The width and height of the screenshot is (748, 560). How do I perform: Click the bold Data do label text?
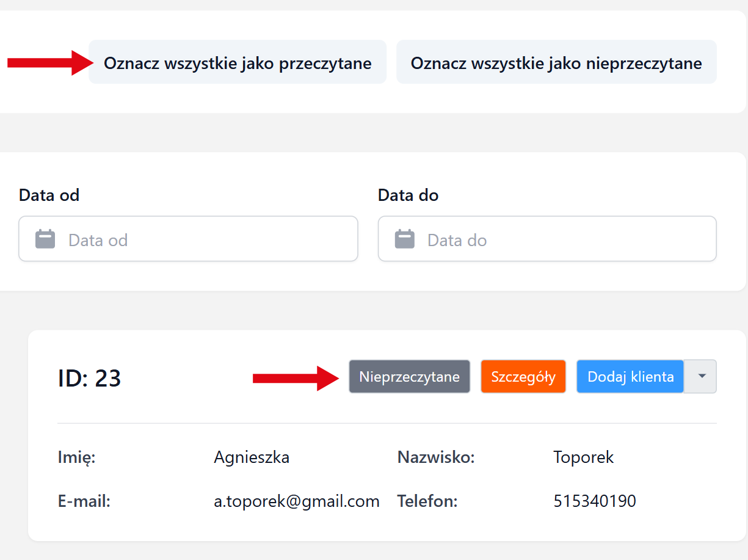coord(408,195)
